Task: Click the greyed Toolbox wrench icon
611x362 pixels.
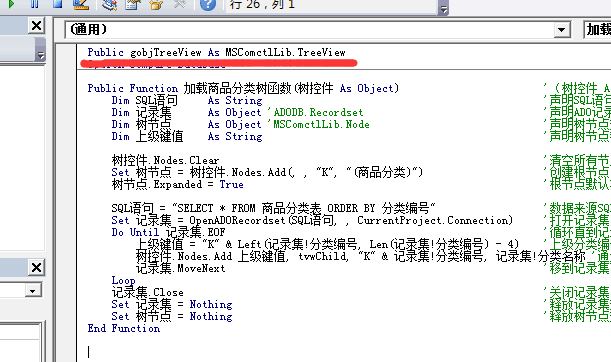Action: tap(179, 4)
